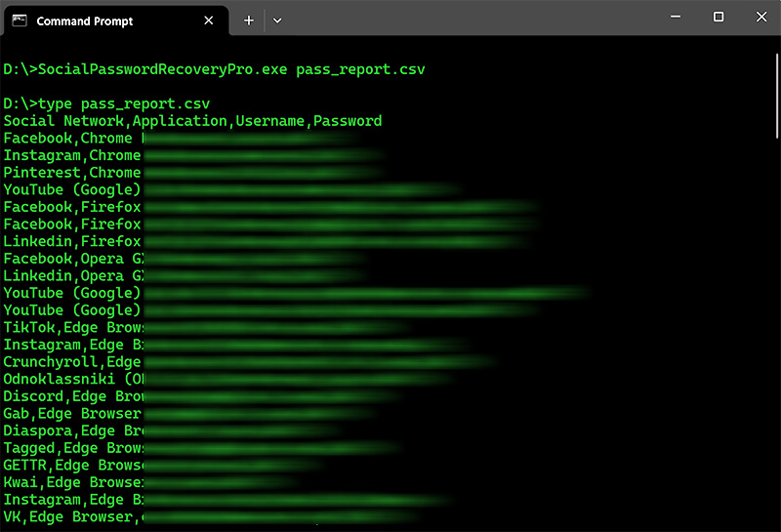
Task: Click the 'Linkedin,Opera' output row
Action: pyautogui.click(x=185, y=275)
